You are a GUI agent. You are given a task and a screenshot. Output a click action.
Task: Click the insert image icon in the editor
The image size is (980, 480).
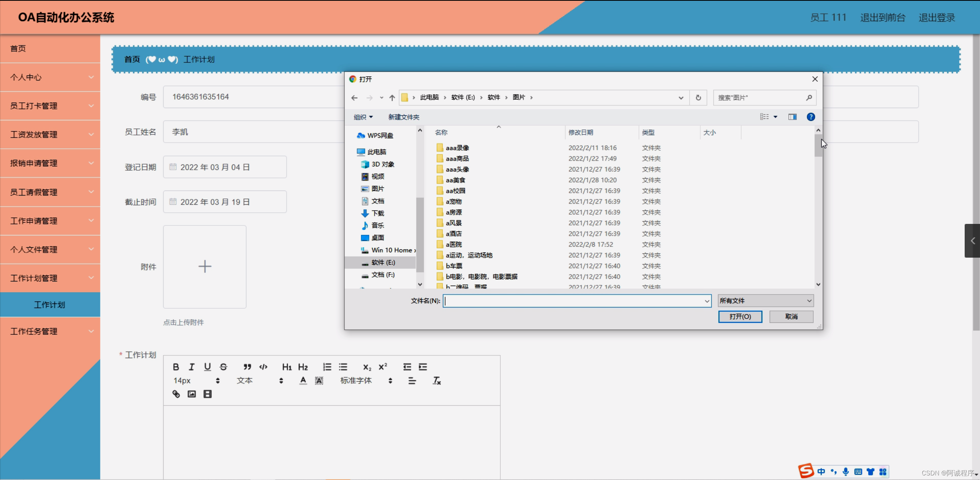point(192,394)
